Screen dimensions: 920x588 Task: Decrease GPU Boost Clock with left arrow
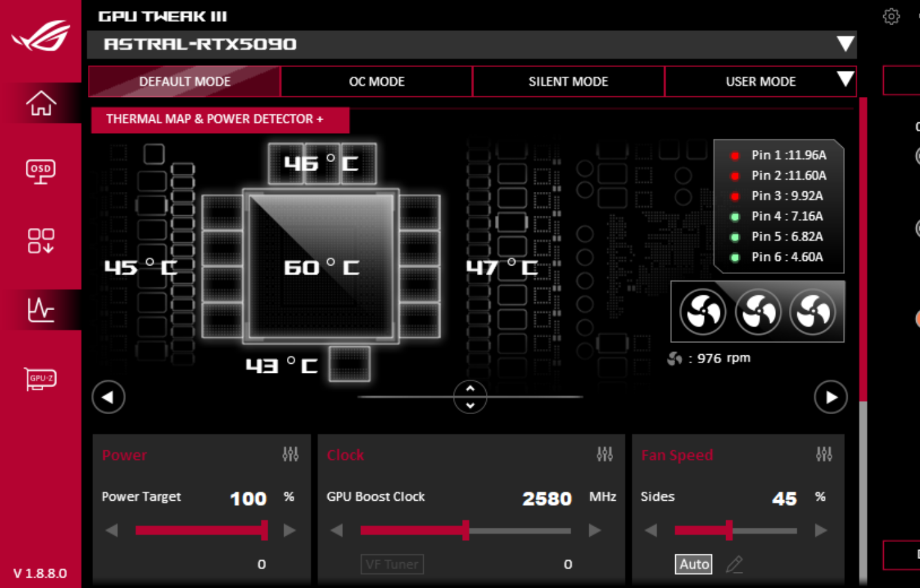[x=337, y=530]
